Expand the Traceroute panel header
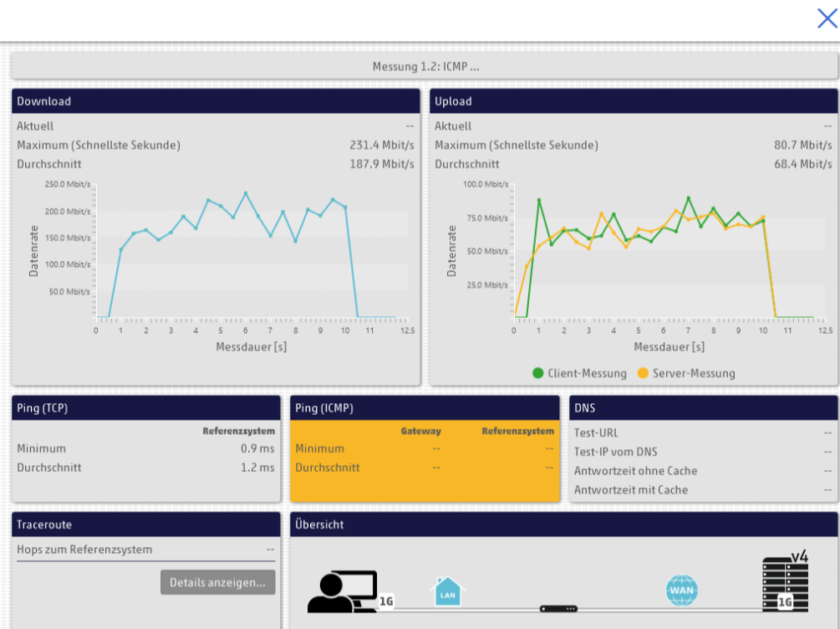 [146, 524]
